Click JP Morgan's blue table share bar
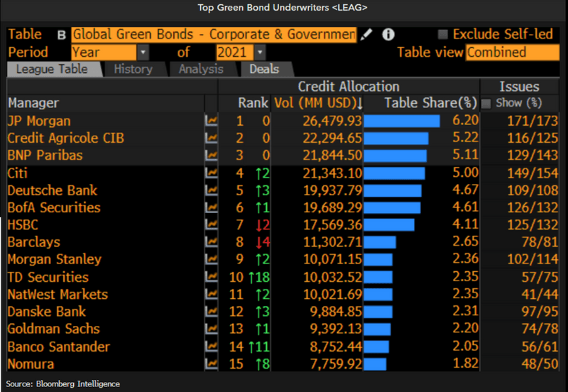This screenshot has width=568, height=392. click(402, 121)
